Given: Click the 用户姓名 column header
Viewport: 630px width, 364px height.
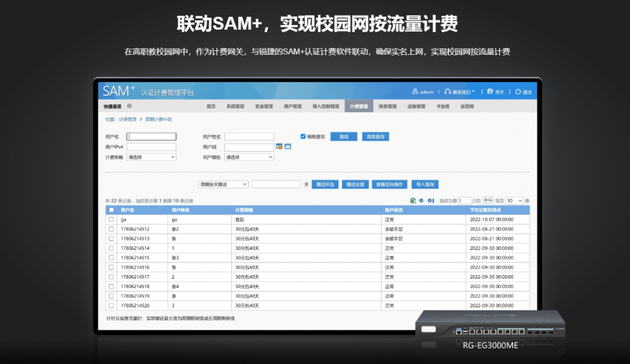Looking at the screenshot, I should click(180, 210).
